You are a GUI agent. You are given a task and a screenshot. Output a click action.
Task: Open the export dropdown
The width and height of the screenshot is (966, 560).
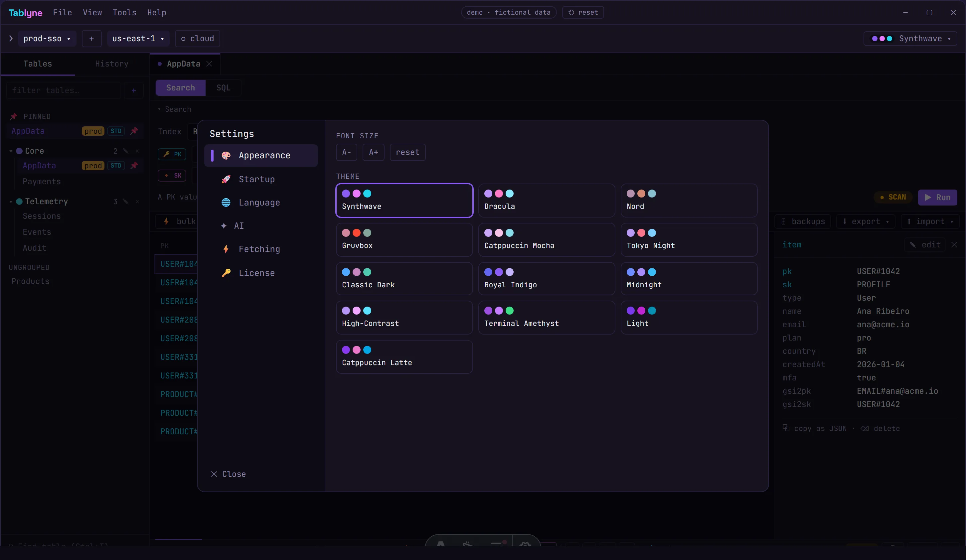pos(866,221)
